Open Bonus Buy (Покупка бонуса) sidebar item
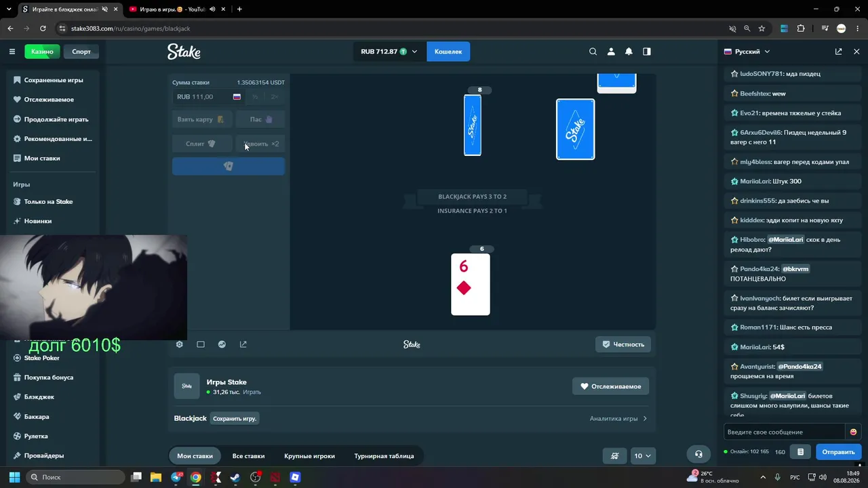The height and width of the screenshot is (488, 868). coord(49,378)
